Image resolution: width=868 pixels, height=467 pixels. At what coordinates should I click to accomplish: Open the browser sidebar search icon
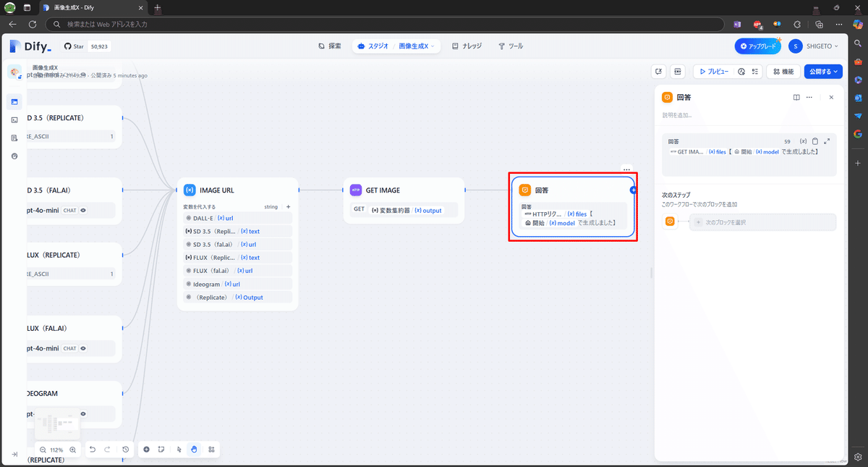point(858,42)
